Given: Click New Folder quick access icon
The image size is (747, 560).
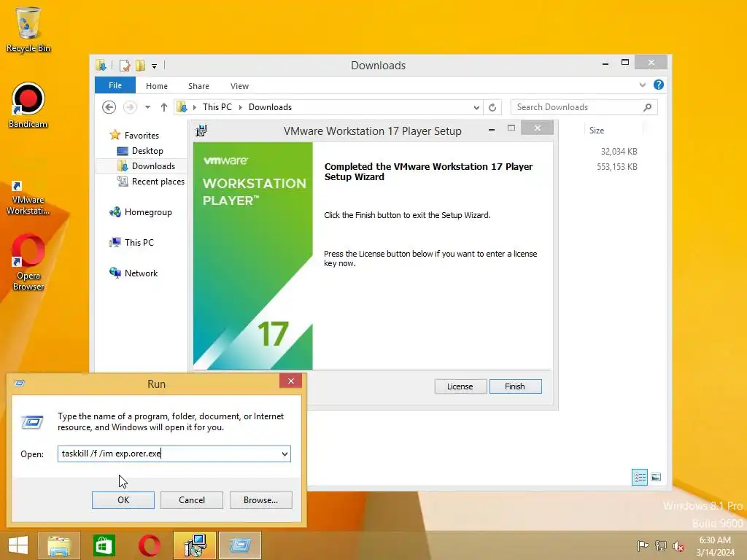Looking at the screenshot, I should click(x=140, y=65).
